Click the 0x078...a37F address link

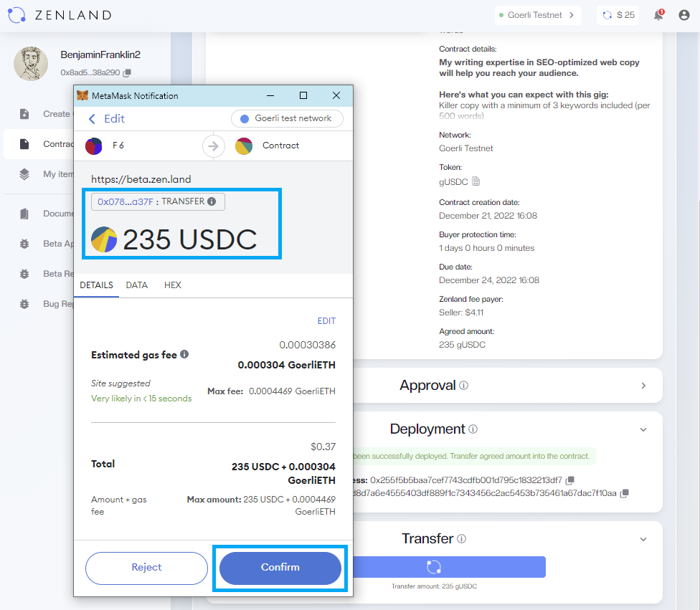pos(126,201)
